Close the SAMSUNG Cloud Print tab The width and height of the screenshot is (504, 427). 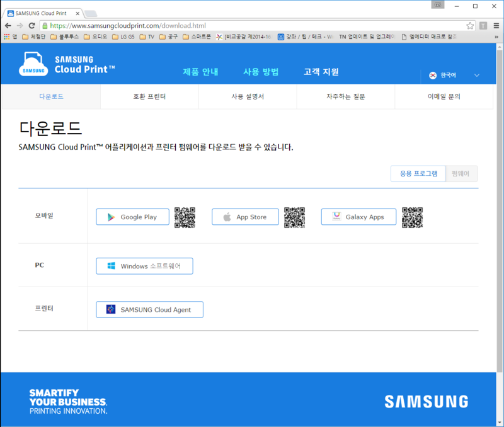pos(77,13)
